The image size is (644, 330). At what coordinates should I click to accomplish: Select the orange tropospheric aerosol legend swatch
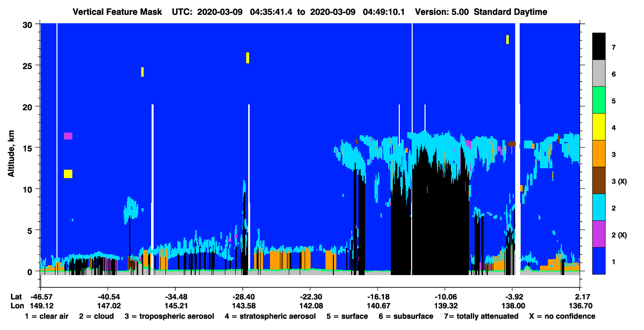click(599, 153)
